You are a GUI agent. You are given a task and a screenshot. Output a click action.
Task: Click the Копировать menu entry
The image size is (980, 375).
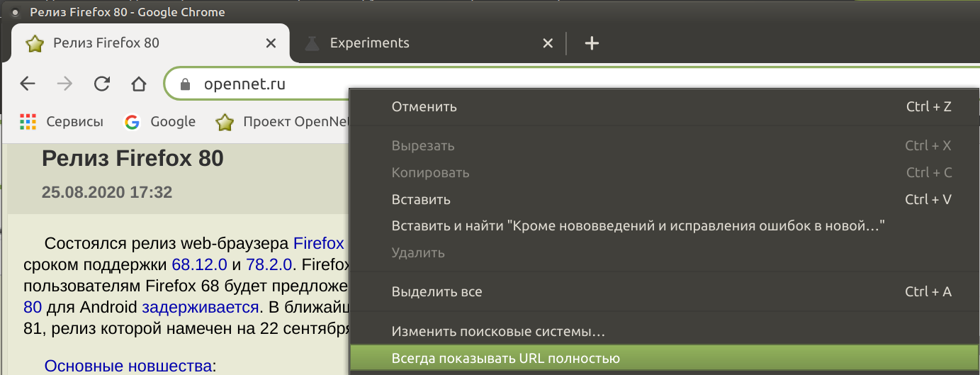coord(665,173)
